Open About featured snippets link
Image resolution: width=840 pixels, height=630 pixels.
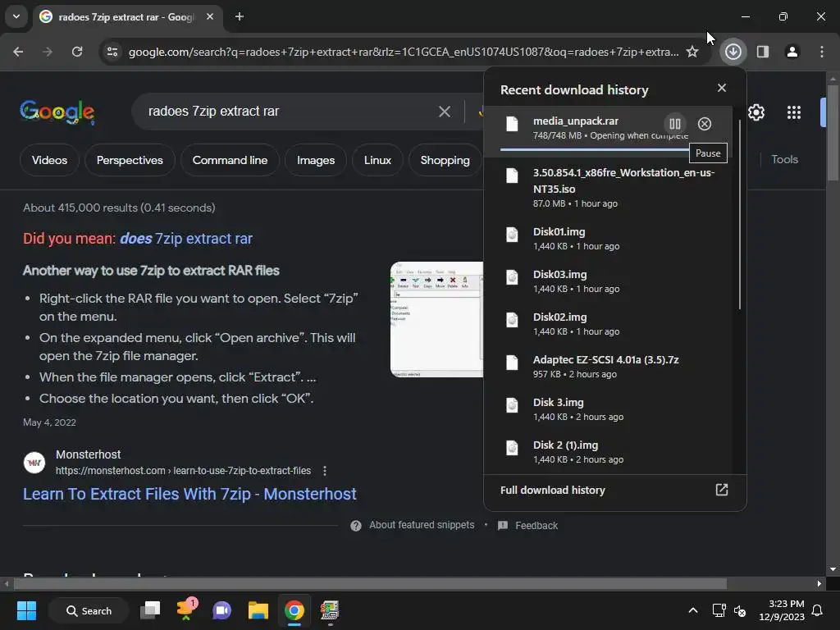422,525
